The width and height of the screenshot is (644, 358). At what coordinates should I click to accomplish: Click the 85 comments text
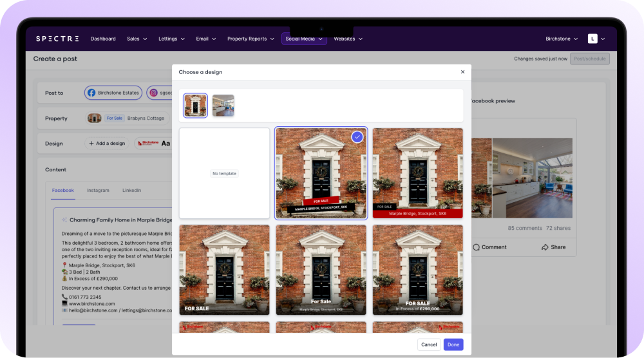click(x=525, y=229)
